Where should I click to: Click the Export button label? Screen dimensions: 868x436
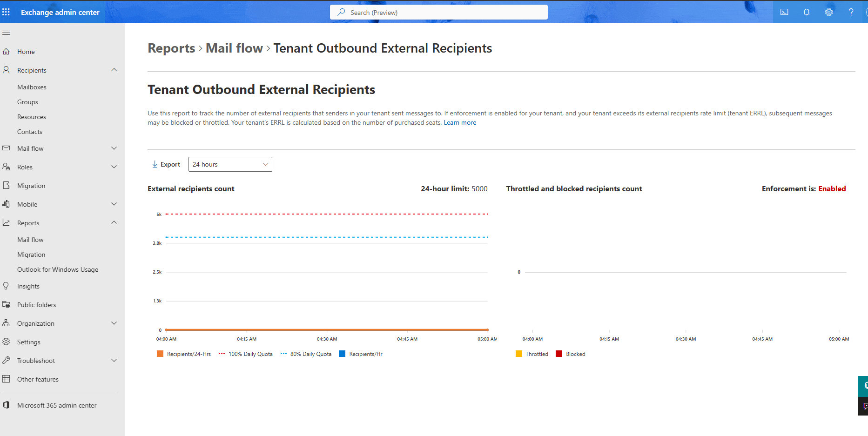tap(170, 164)
